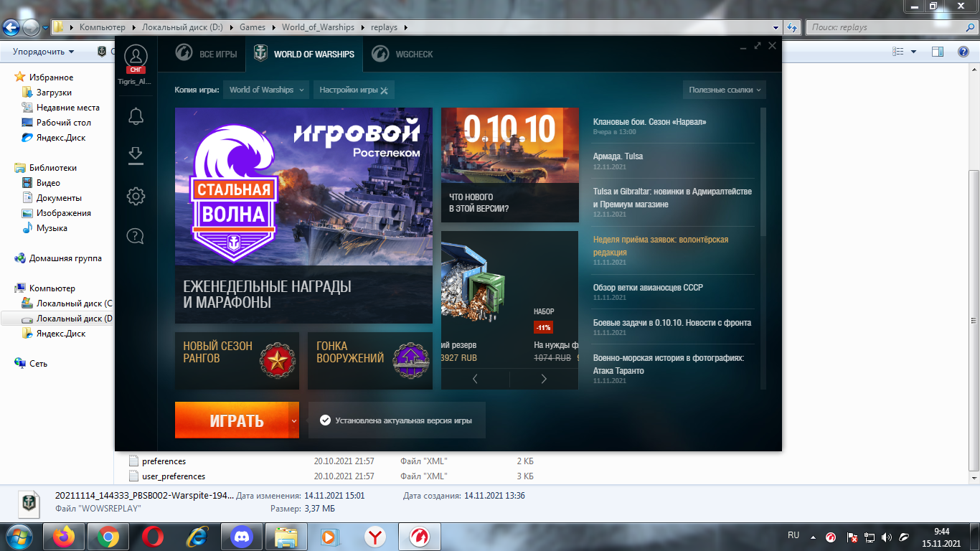Screen dimensions: 980x551
Task: Launch Discord from the taskbar
Action: 241,536
